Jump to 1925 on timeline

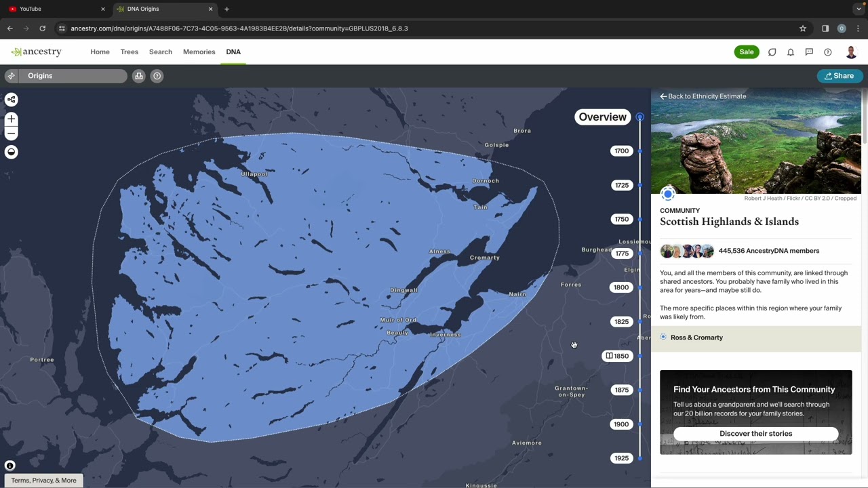point(621,458)
